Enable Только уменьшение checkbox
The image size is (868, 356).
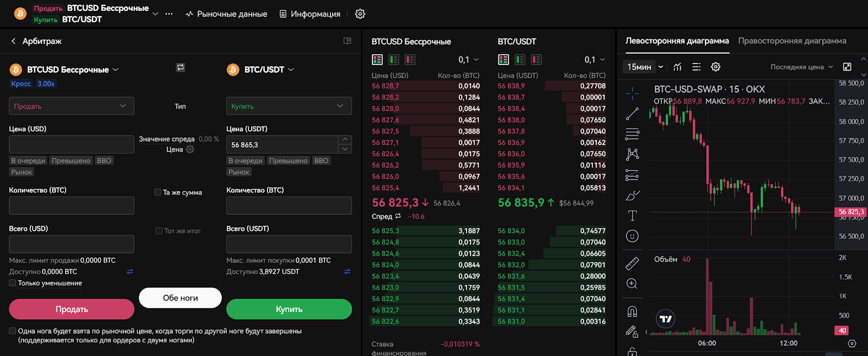point(12,283)
